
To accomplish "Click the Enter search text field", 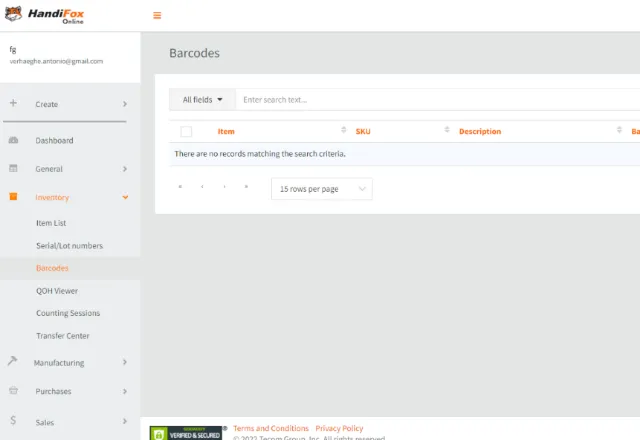I will tap(438, 100).
